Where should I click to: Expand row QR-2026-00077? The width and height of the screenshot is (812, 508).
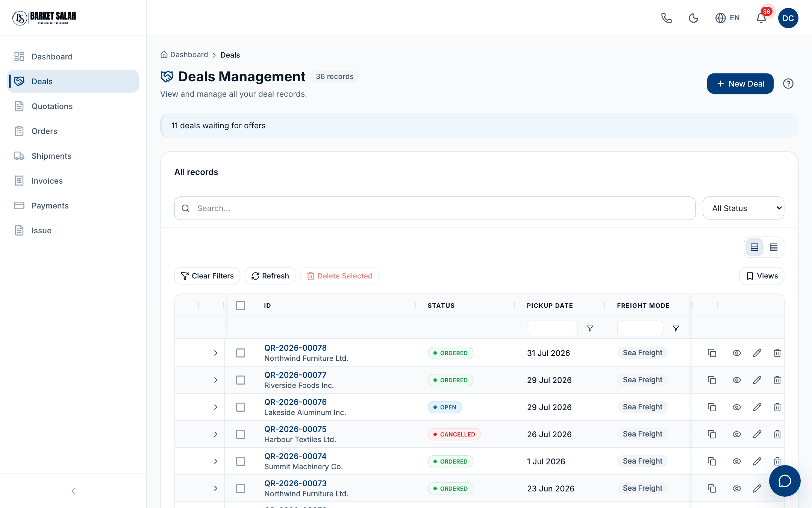216,380
